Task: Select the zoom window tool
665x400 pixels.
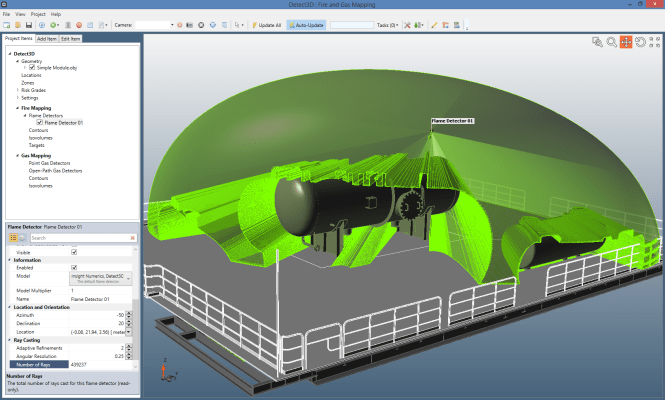Action: 597,42
